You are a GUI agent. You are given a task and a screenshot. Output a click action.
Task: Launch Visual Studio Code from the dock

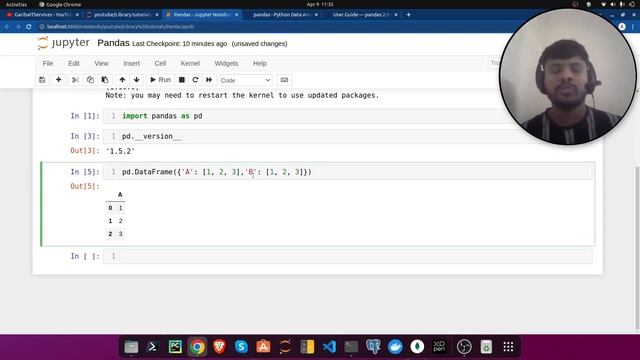(x=329, y=347)
